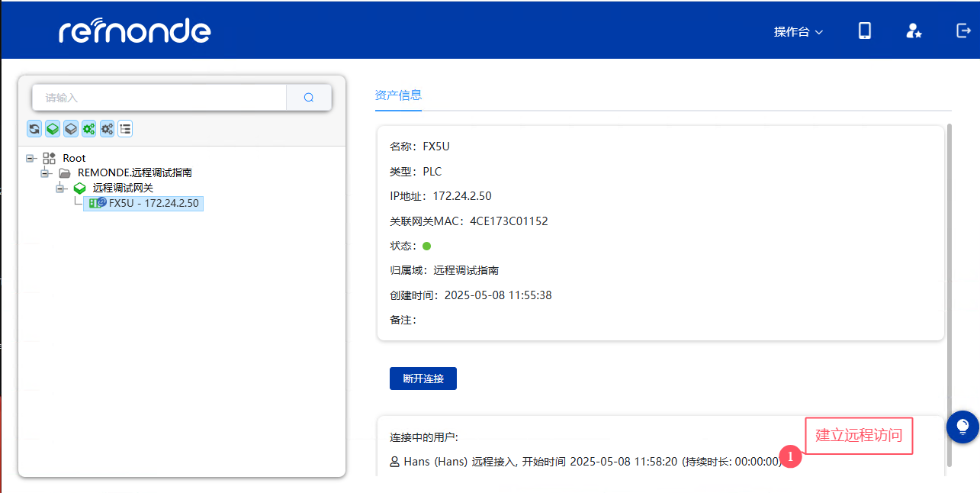Click the floating lightbulb help button
The width and height of the screenshot is (980, 493).
click(x=962, y=426)
